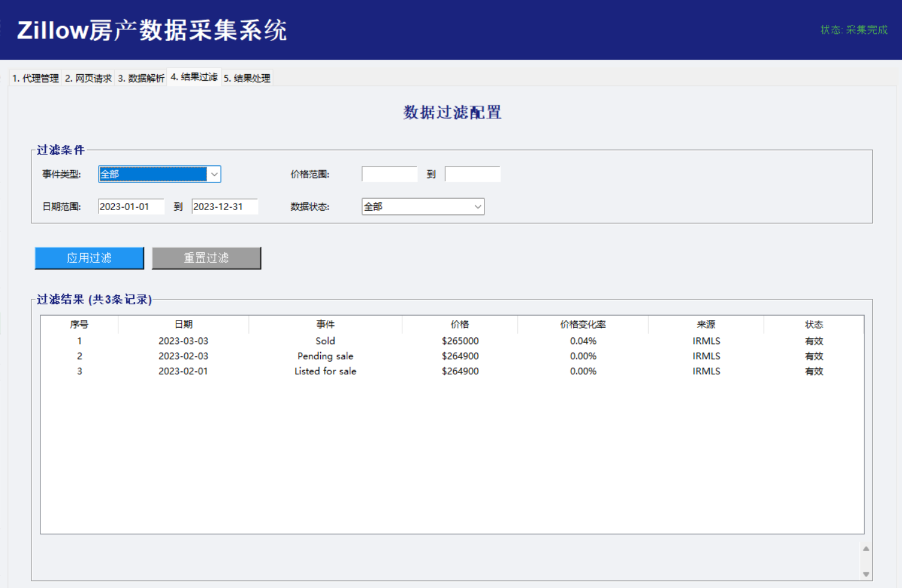Image resolution: width=902 pixels, height=588 pixels.
Task: Click the minimum price input field
Action: [x=389, y=174]
